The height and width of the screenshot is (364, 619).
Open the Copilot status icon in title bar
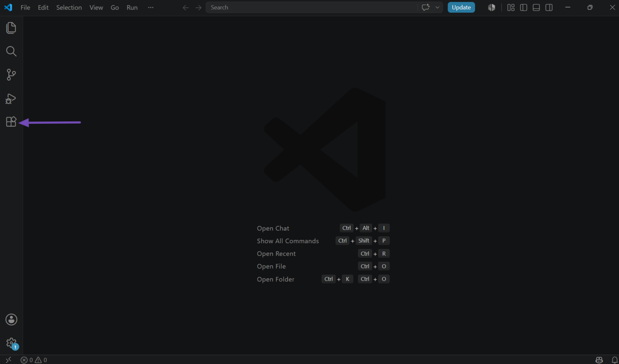click(x=491, y=8)
